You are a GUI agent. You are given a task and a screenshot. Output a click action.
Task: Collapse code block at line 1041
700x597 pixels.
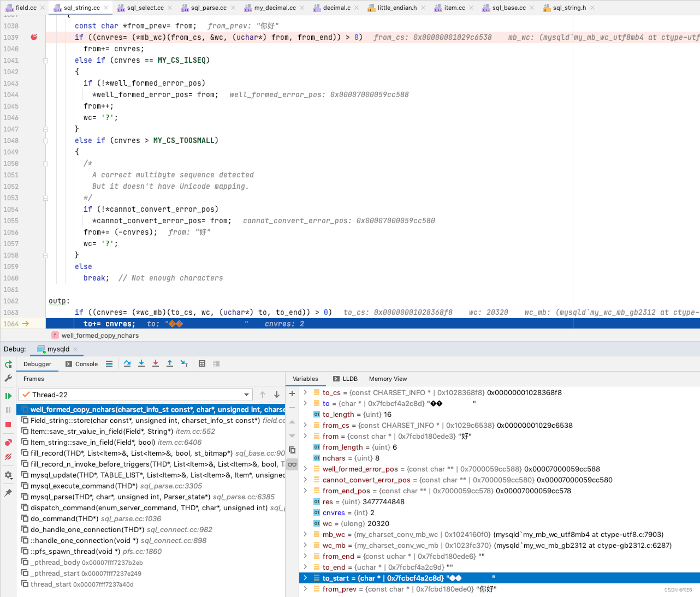tap(45, 61)
